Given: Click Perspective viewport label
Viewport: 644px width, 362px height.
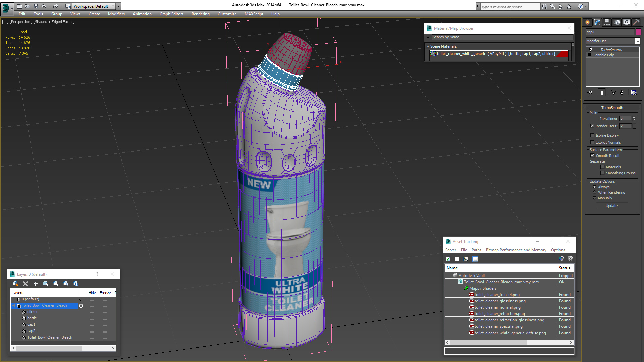Looking at the screenshot, I should click(x=21, y=22).
